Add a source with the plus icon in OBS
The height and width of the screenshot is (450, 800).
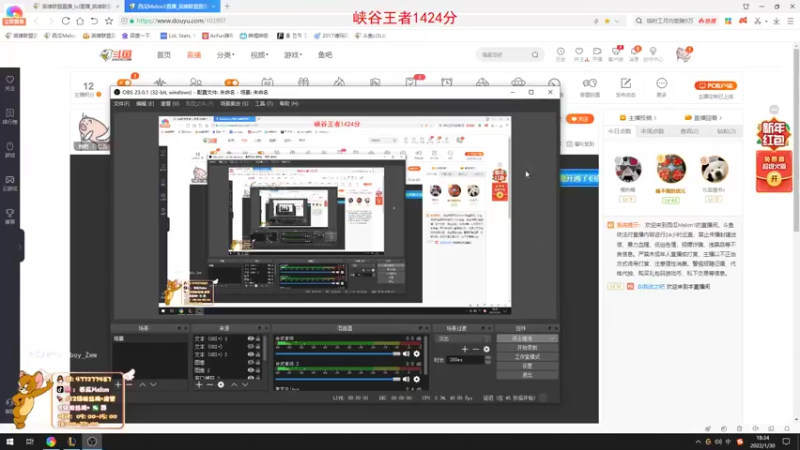pyautogui.click(x=199, y=384)
